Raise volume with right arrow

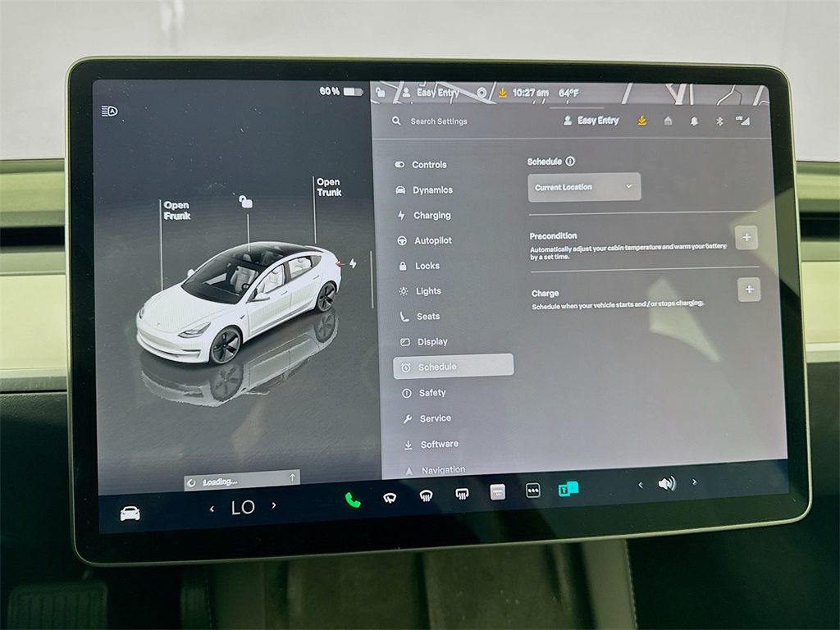point(694,482)
